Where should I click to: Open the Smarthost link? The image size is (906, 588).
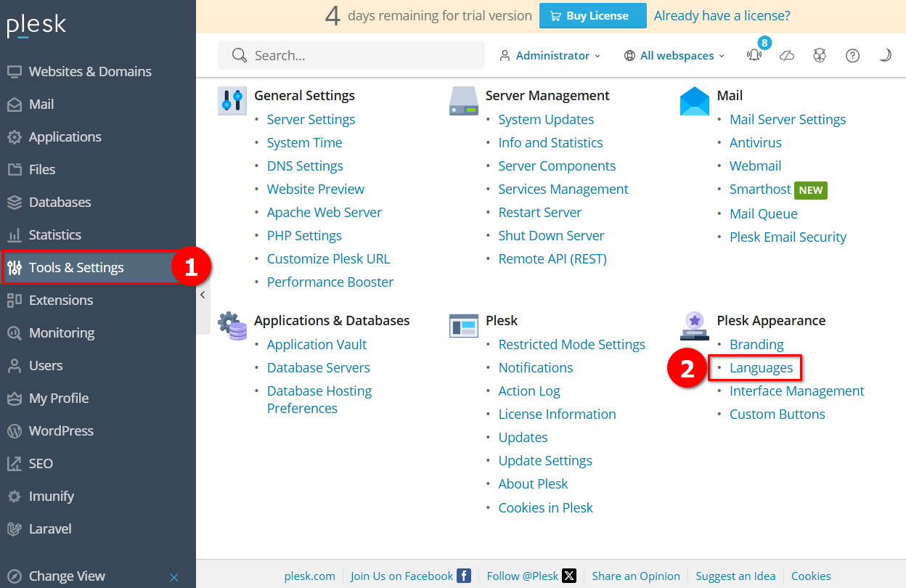[760, 189]
